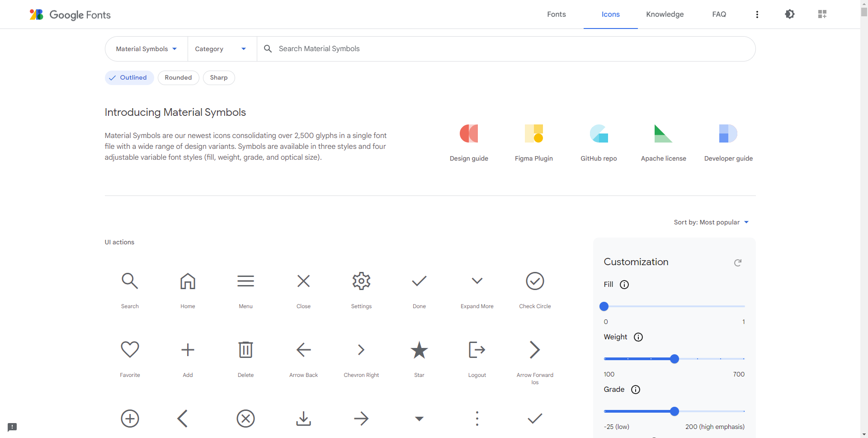Viewport: 868px width, 438px height.
Task: Select the Chevron Right icon
Action: coord(361,350)
